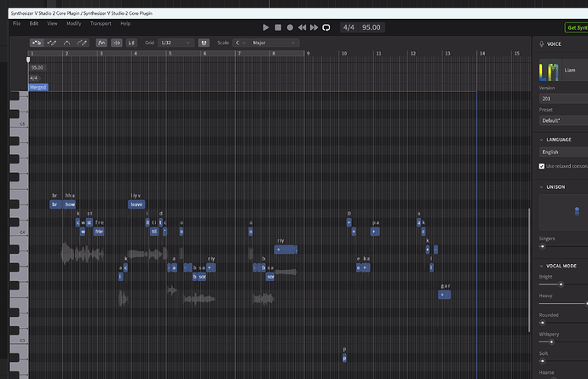Select the 'frie' note
The width and height of the screenshot is (588, 379).
99,232
